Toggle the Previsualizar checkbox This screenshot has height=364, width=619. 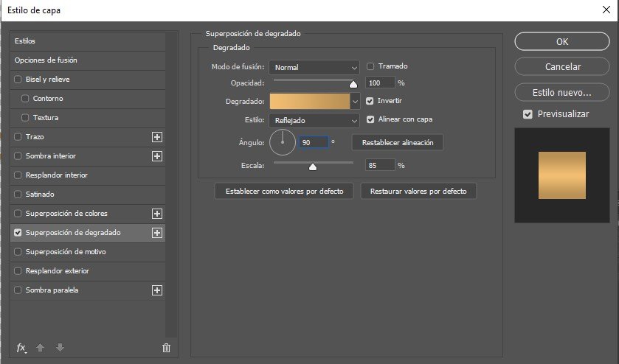point(528,114)
